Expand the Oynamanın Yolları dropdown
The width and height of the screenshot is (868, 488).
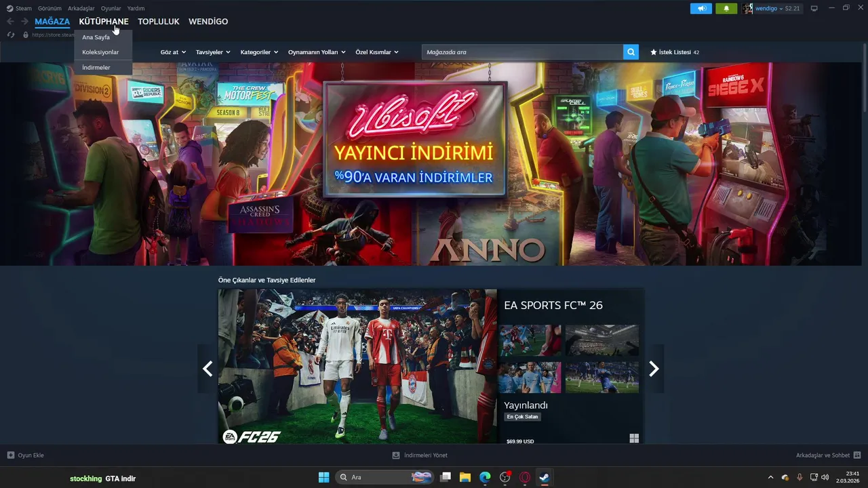pyautogui.click(x=317, y=52)
